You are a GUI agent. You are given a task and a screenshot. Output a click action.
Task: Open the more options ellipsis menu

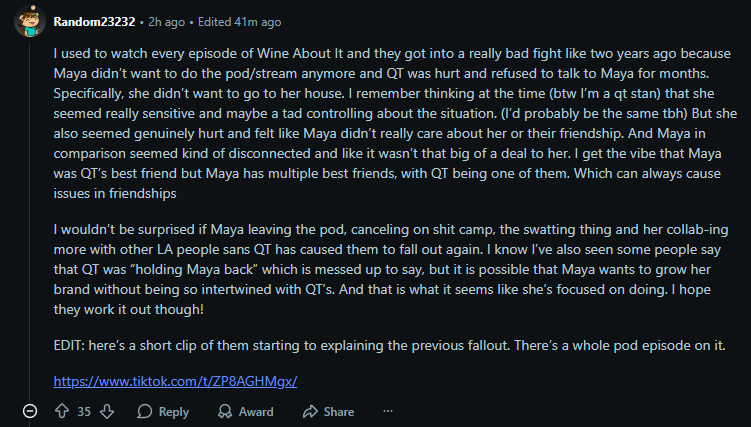point(388,411)
